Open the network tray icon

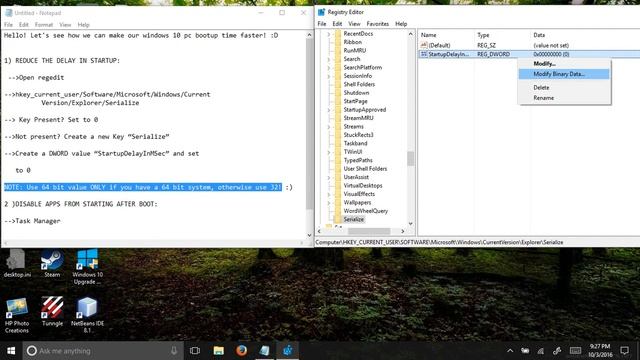[x=540, y=351]
